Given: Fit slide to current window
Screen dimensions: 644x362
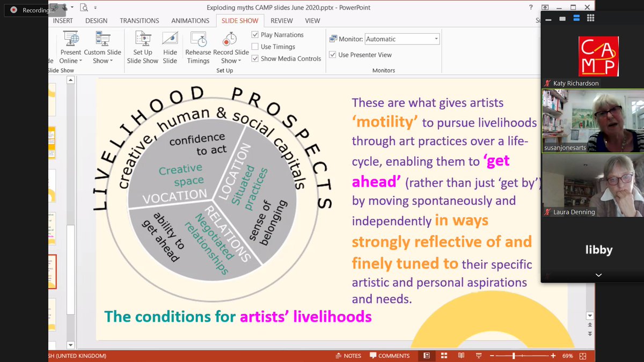Looking at the screenshot, I should coord(583,356).
